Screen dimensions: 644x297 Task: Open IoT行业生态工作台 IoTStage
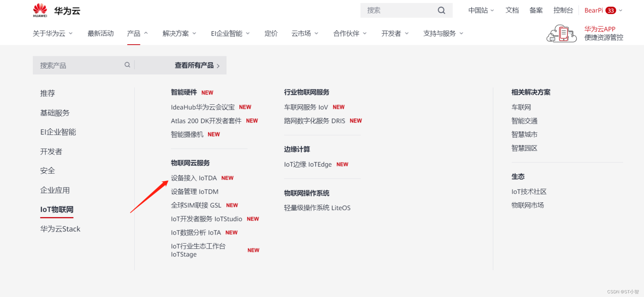click(x=198, y=250)
